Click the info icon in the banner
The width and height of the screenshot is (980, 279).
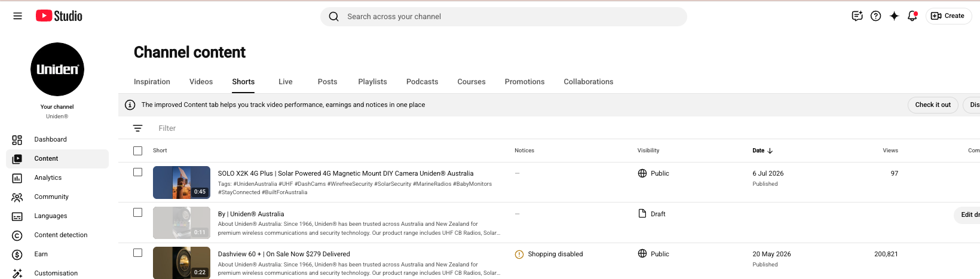[130, 105]
